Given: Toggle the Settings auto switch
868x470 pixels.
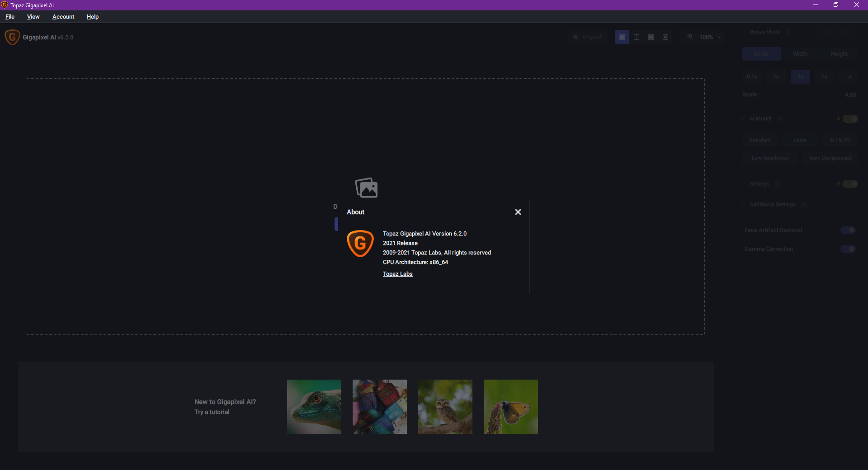Looking at the screenshot, I should pyautogui.click(x=850, y=184).
